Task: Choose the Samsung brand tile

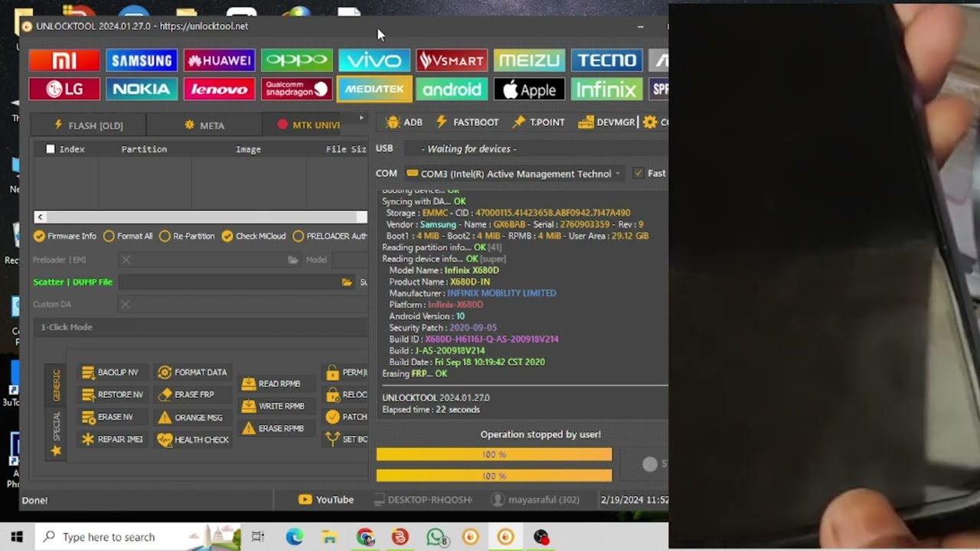Action: tap(142, 60)
